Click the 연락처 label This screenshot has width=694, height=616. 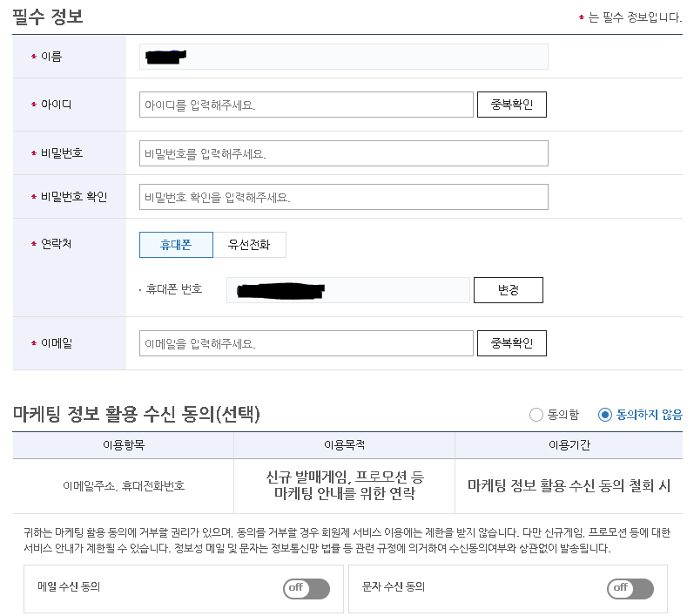(57, 244)
